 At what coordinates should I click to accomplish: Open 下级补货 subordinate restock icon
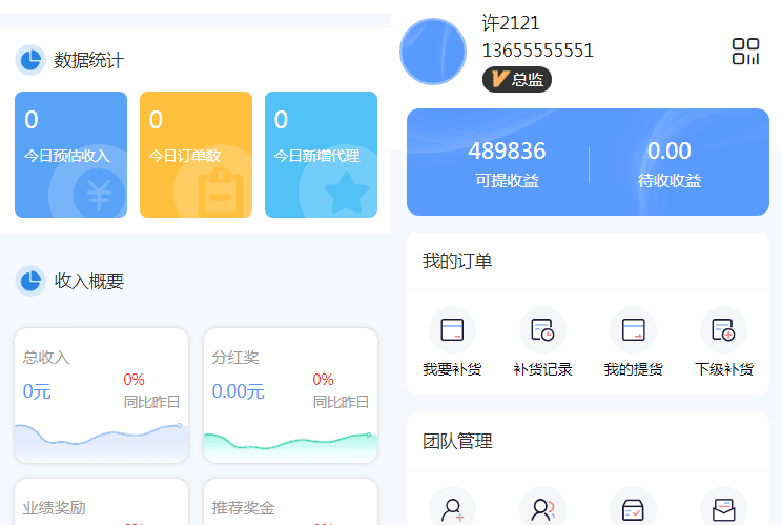[723, 329]
